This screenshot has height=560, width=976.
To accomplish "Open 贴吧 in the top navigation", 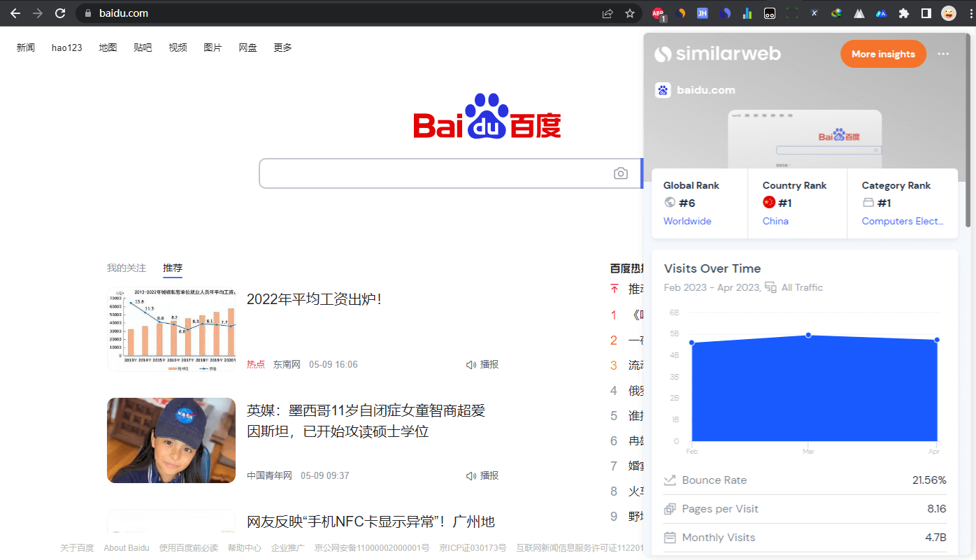I will tap(143, 48).
